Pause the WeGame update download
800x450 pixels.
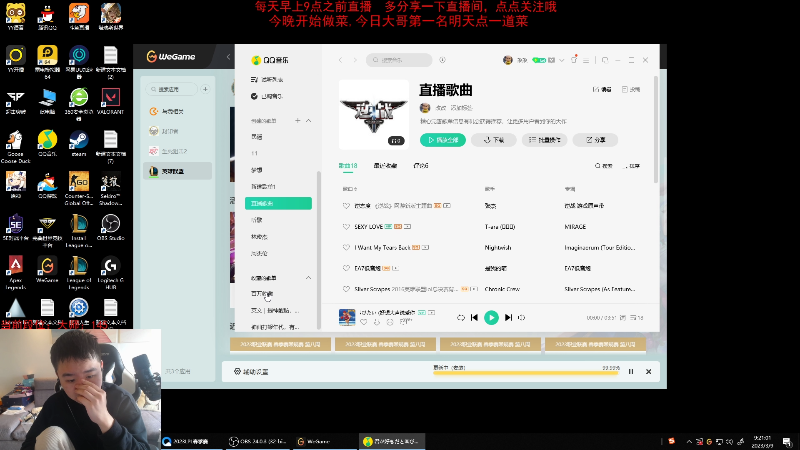[631, 371]
